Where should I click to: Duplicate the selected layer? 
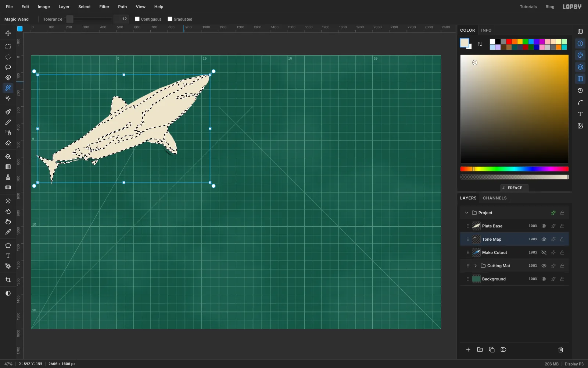[x=492, y=350]
